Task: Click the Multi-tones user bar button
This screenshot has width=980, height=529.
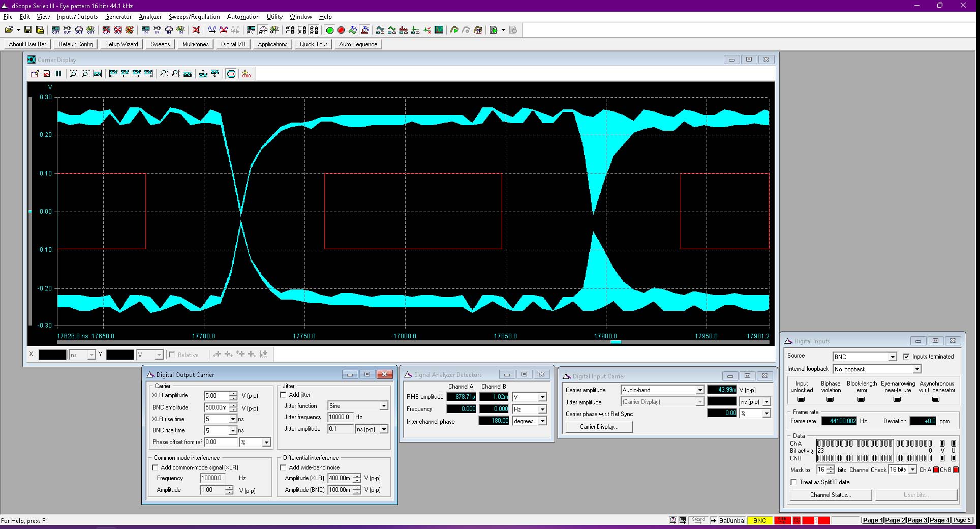Action: (196, 44)
